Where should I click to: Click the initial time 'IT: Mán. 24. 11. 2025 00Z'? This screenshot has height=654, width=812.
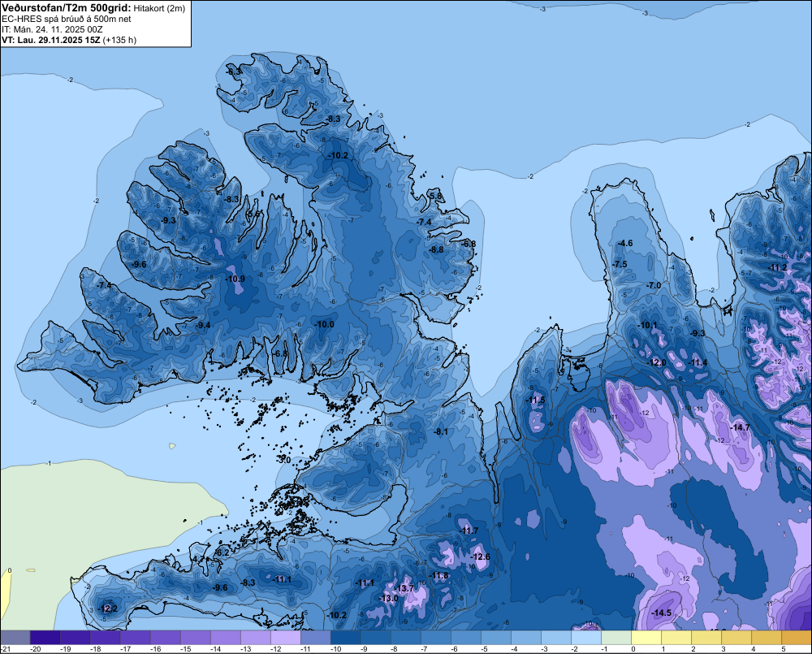pos(52,29)
